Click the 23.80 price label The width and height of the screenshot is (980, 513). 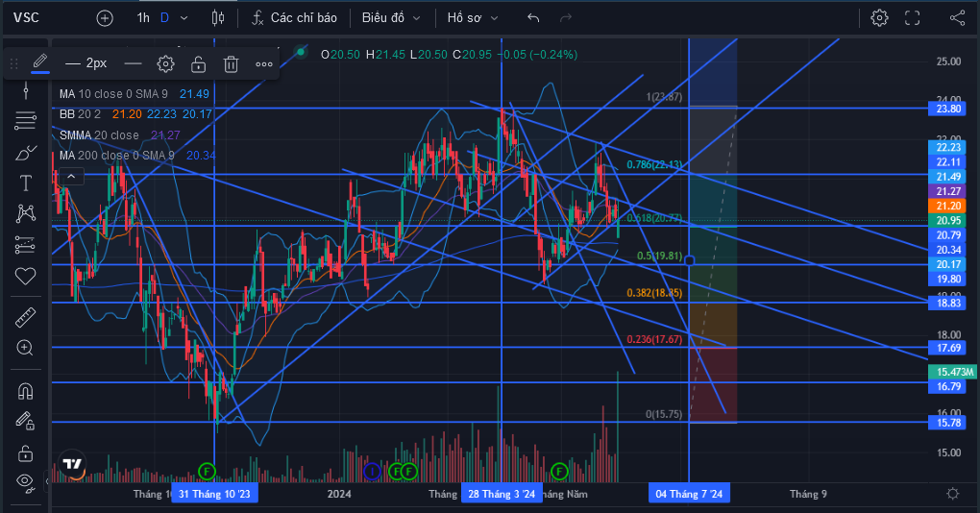pyautogui.click(x=948, y=109)
